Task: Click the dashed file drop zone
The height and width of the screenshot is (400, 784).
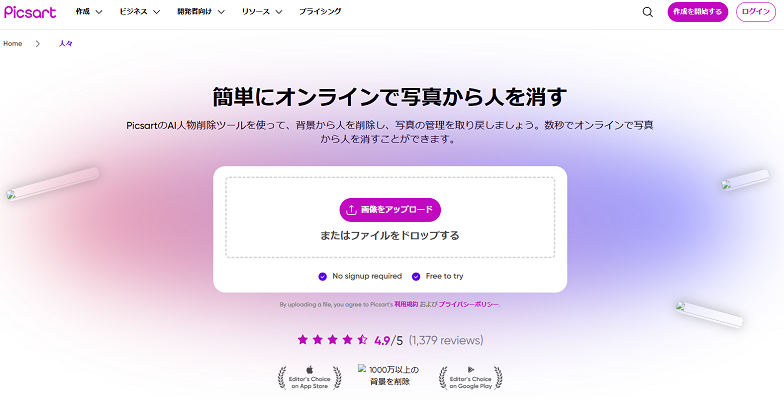Action: click(x=390, y=218)
